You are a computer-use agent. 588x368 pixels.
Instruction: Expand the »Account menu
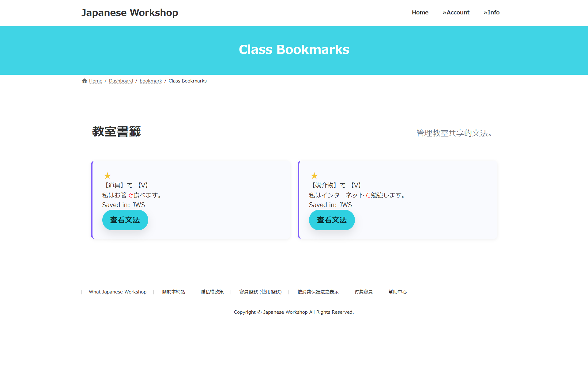(456, 13)
